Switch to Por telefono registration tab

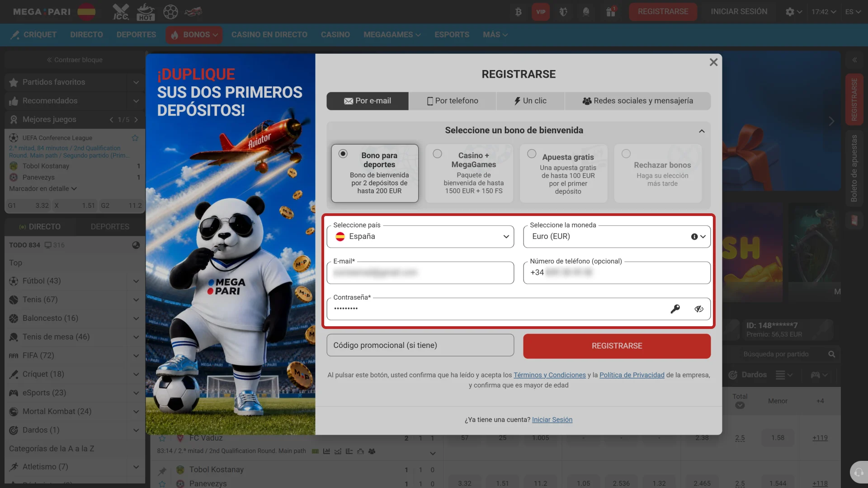(453, 101)
